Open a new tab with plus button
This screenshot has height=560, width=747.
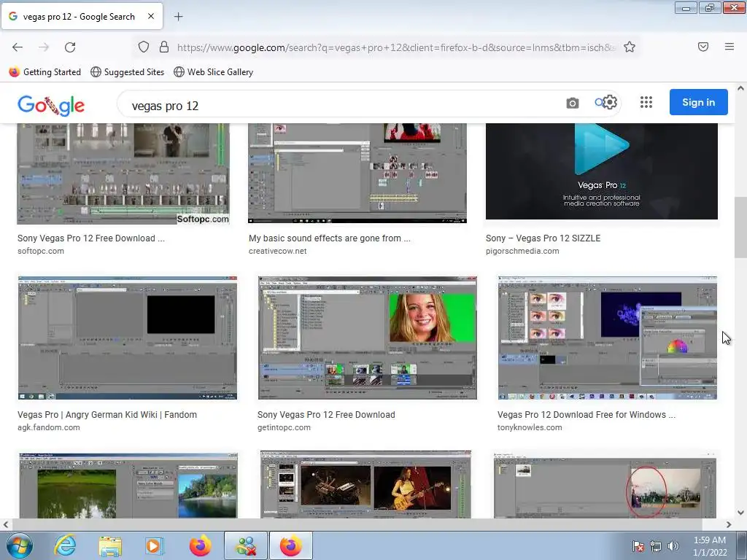pos(178,17)
